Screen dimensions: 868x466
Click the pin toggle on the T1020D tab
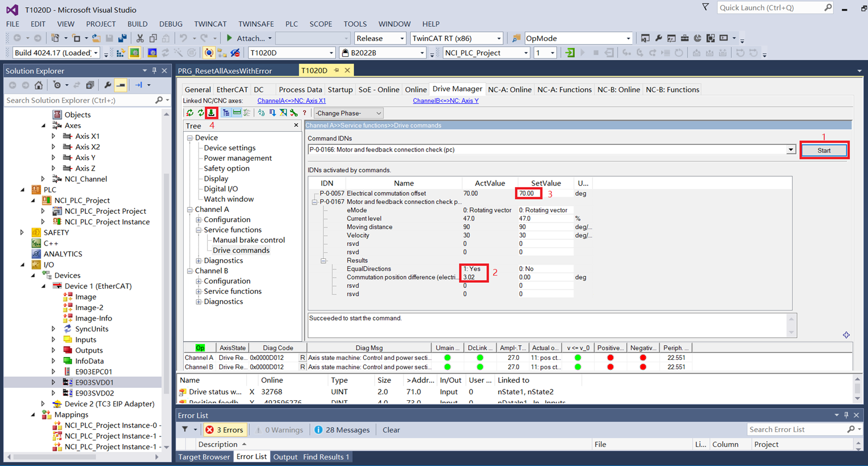(336, 70)
